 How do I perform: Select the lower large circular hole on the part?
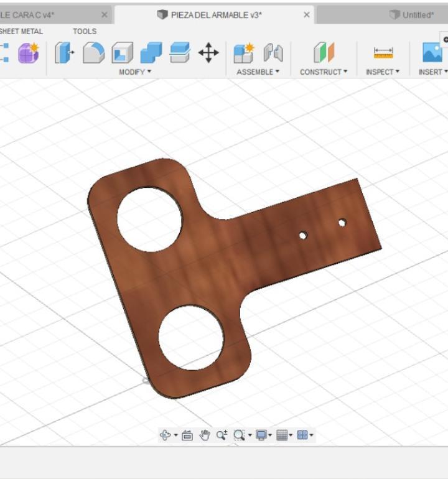pos(191,338)
